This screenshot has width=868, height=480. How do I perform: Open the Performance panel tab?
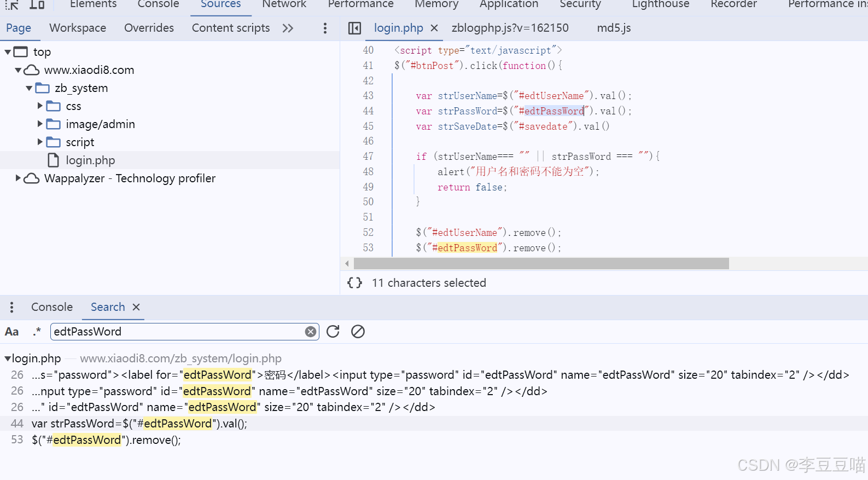[360, 4]
